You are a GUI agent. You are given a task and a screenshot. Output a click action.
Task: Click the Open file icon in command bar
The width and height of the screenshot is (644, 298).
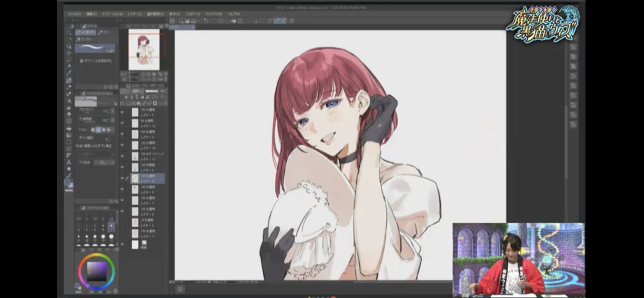tap(187, 21)
